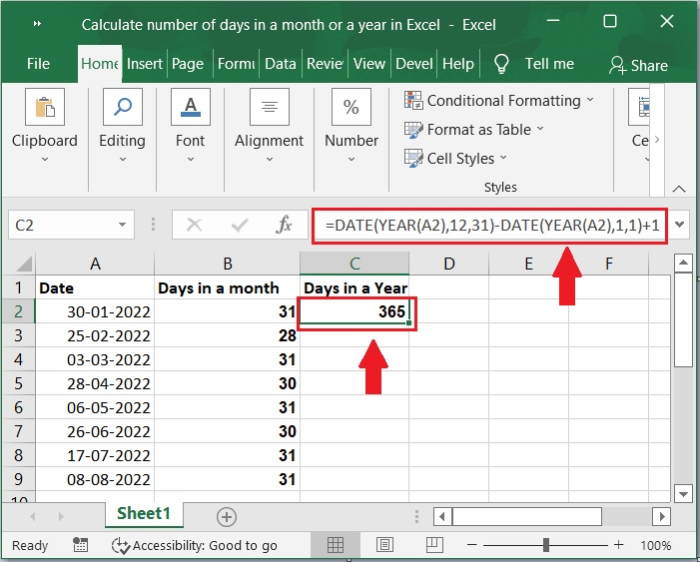This screenshot has height=562, width=700.
Task: Click vertical scrollbar up arrow
Action: point(683,263)
